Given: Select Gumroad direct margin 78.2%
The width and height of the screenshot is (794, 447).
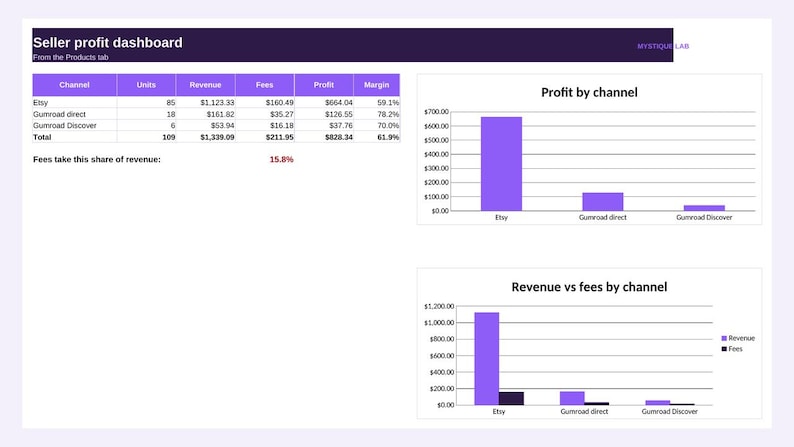Looking at the screenshot, I should (x=377, y=114).
